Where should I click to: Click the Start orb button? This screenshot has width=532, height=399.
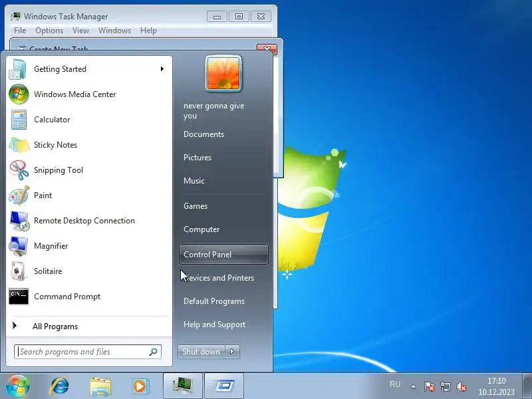click(18, 386)
